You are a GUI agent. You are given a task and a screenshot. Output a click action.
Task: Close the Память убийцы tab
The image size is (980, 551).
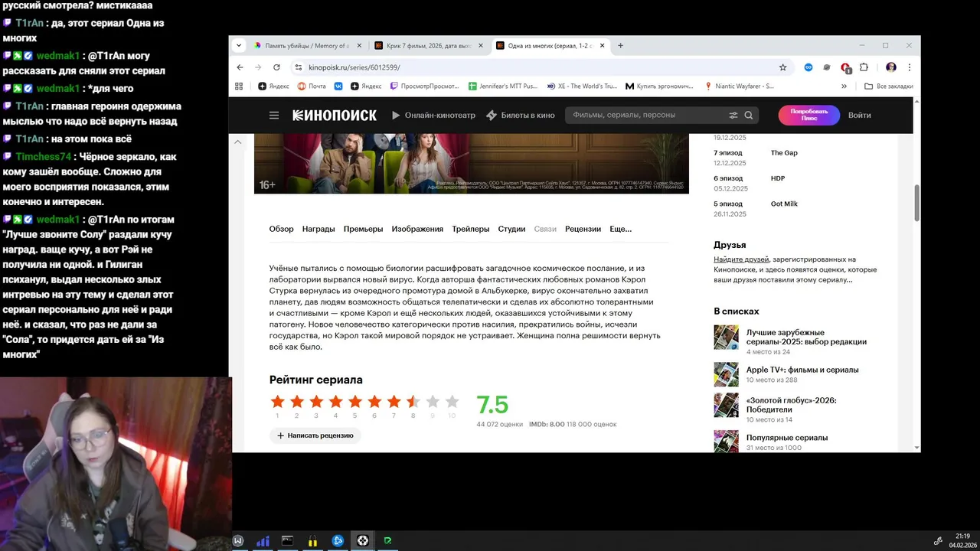pos(358,45)
